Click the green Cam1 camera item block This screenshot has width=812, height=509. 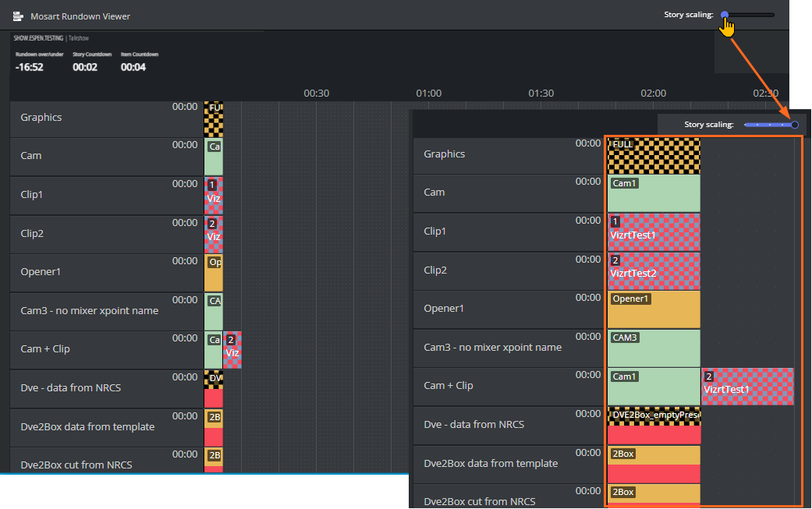pyautogui.click(x=653, y=193)
